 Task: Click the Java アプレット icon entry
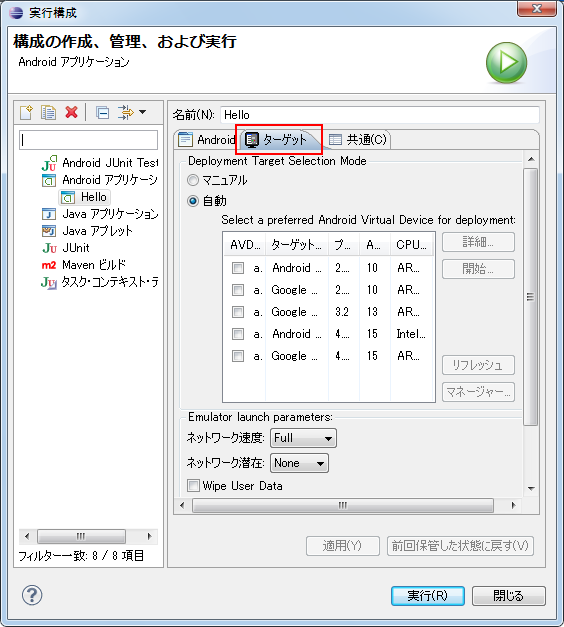(x=49, y=231)
